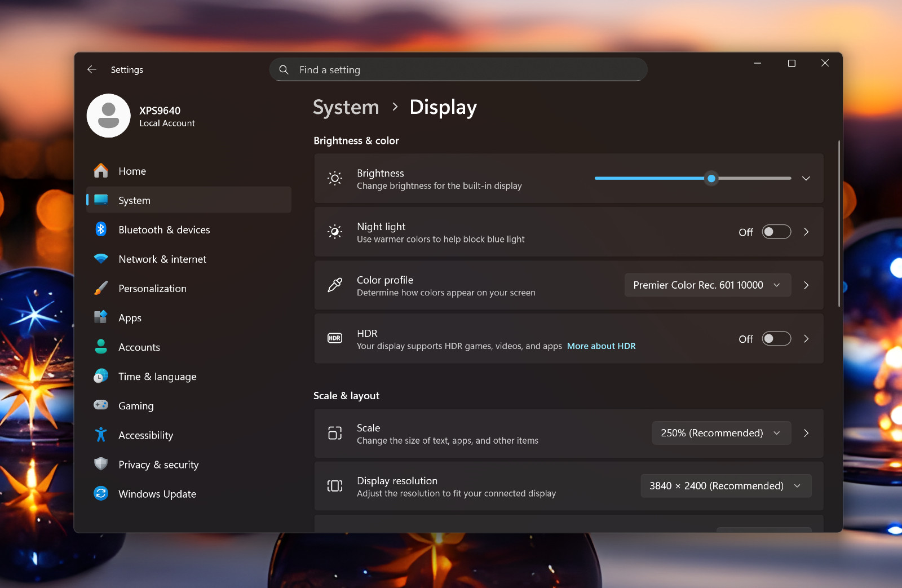This screenshot has width=902, height=588.
Task: Click the Accessibility figure icon
Action: pos(101,435)
